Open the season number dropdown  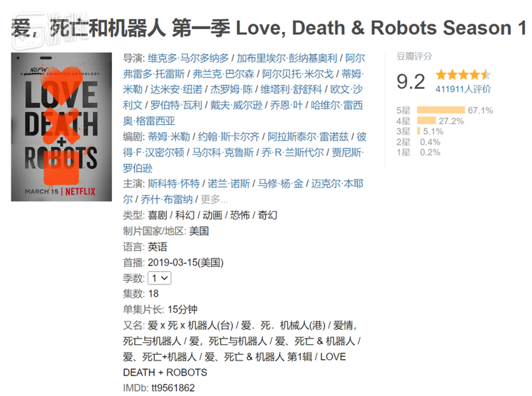tap(160, 278)
